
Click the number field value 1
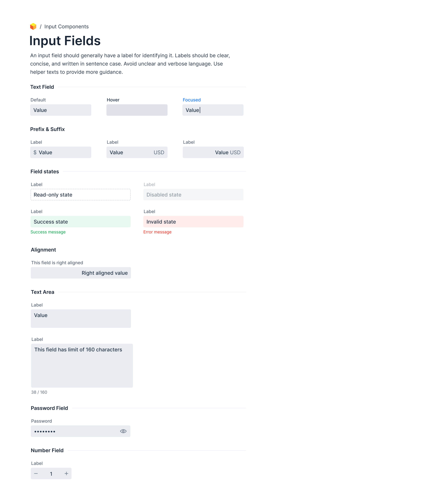coord(51,474)
